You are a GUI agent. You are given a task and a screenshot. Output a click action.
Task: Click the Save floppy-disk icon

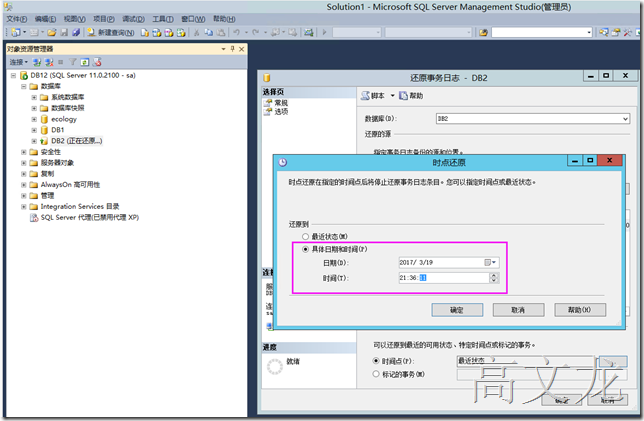coord(64,32)
